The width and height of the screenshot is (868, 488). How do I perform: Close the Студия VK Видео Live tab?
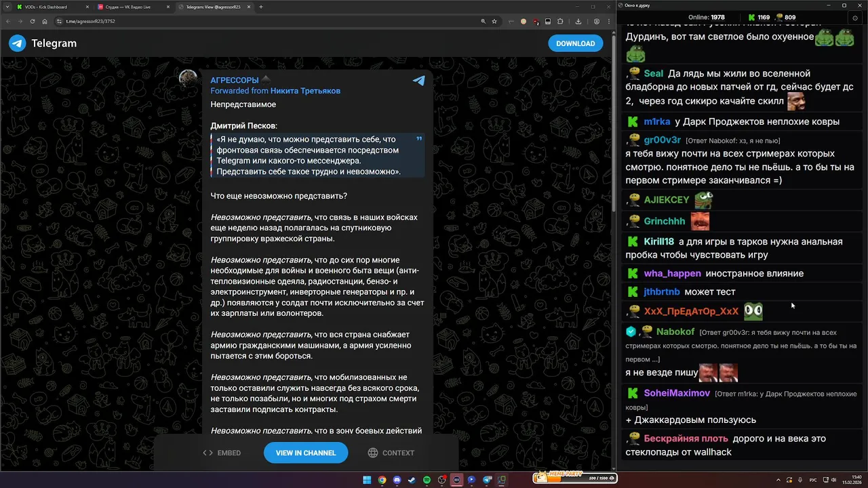tap(170, 7)
